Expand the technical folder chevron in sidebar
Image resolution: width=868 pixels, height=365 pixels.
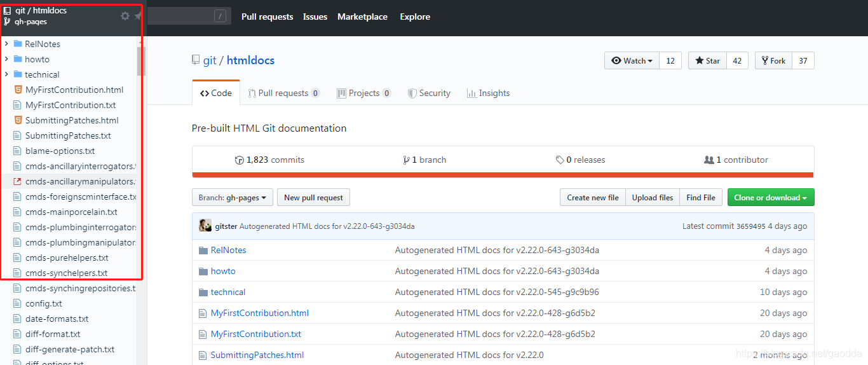[6, 74]
